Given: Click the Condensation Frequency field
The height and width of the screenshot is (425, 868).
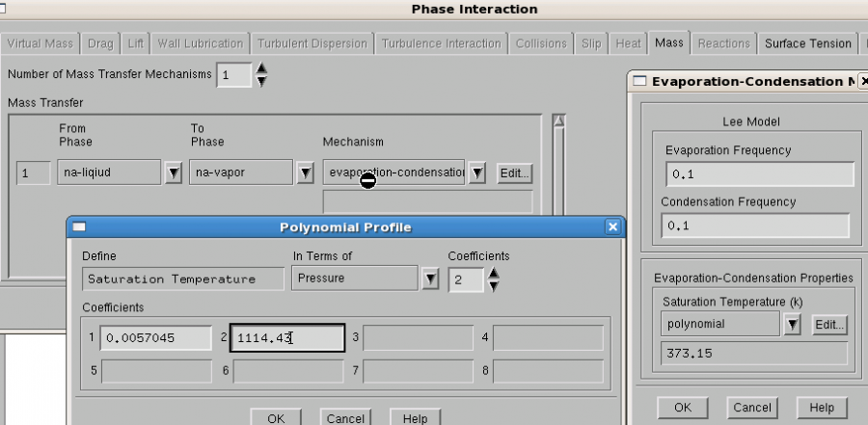Looking at the screenshot, I should coord(755,226).
